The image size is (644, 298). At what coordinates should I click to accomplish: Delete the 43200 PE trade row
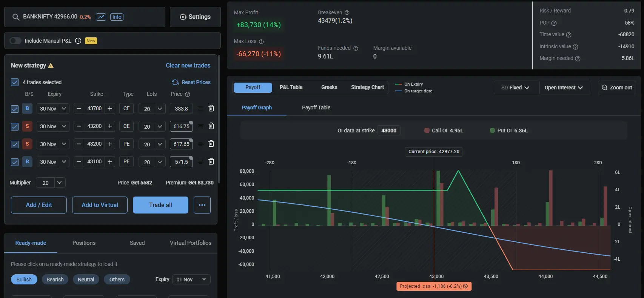211,144
